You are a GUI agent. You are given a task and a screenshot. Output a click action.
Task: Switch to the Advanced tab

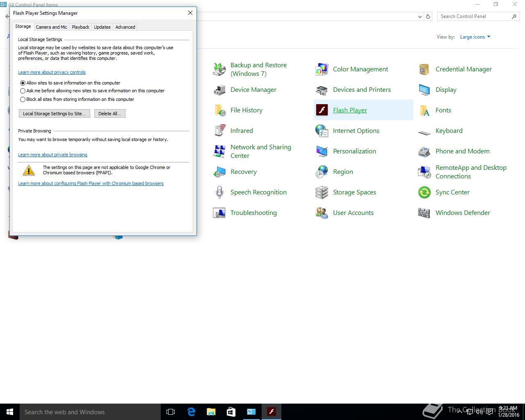[125, 27]
